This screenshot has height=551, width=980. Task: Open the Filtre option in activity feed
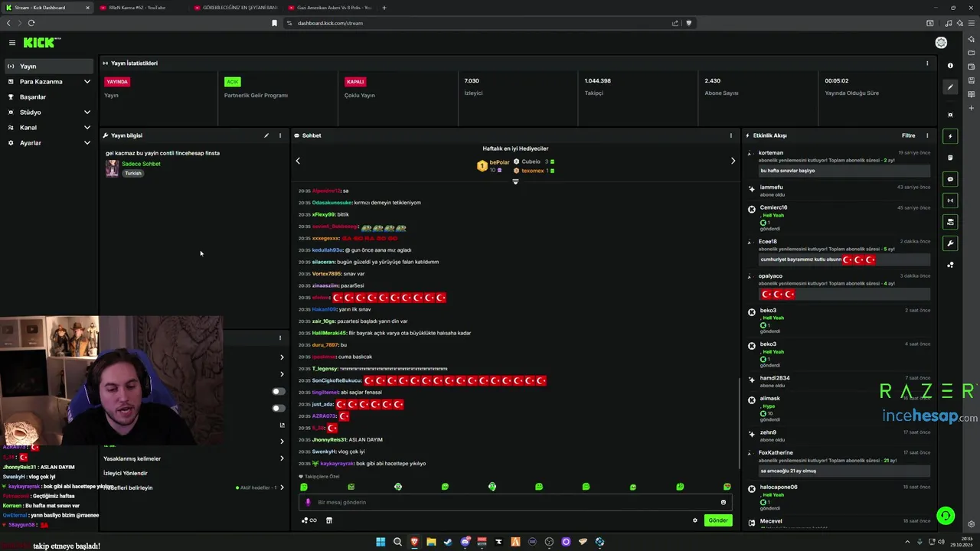click(x=908, y=135)
